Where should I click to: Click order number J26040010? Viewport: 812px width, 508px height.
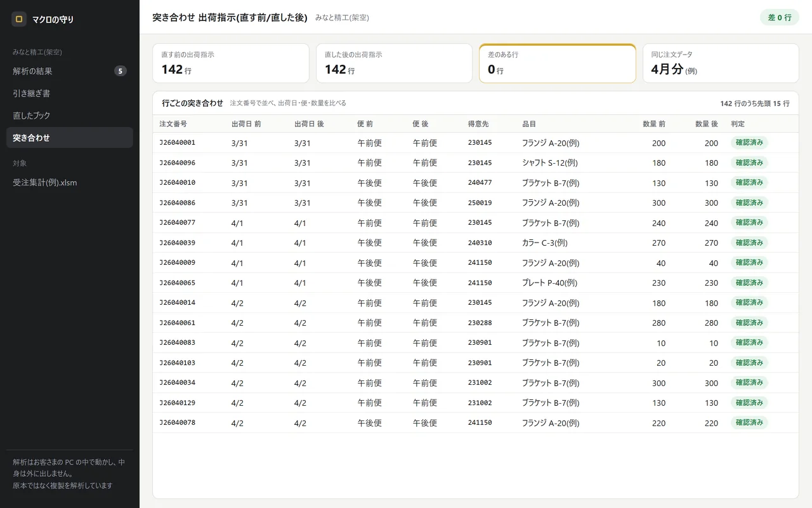178,183
